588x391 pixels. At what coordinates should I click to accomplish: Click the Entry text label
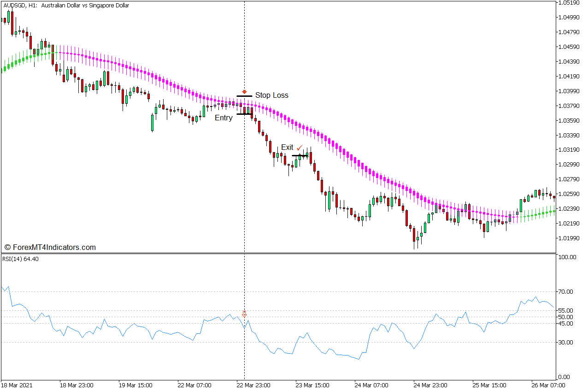point(223,118)
